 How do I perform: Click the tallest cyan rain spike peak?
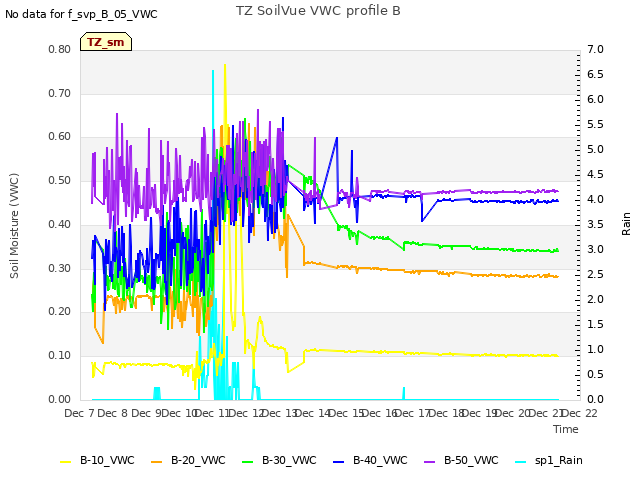pos(213,71)
